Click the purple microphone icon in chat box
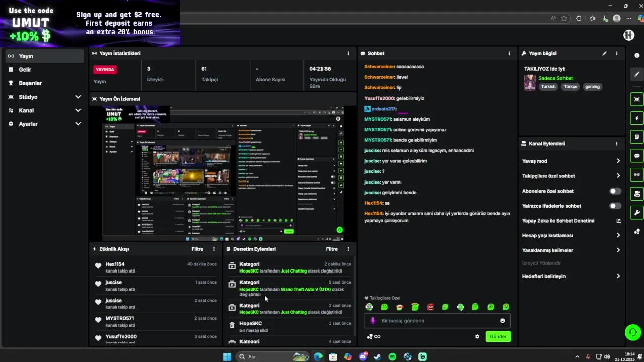This screenshot has height=362, width=644. [373, 321]
